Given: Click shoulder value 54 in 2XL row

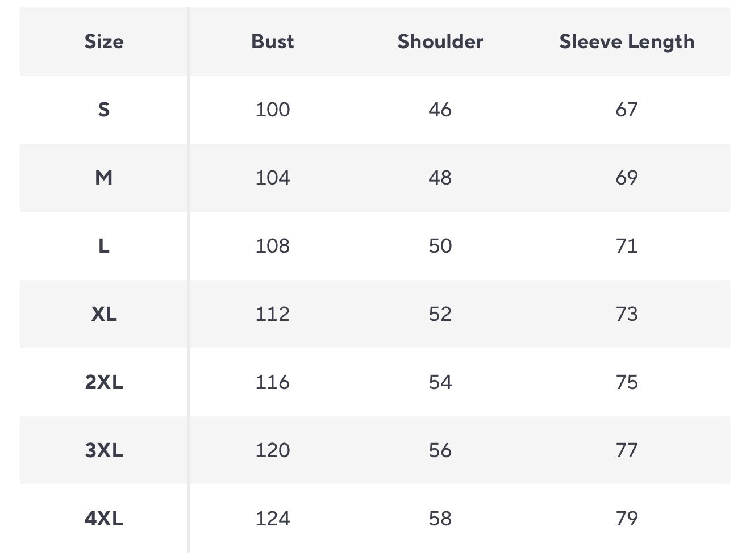Looking at the screenshot, I should pyautogui.click(x=440, y=382).
